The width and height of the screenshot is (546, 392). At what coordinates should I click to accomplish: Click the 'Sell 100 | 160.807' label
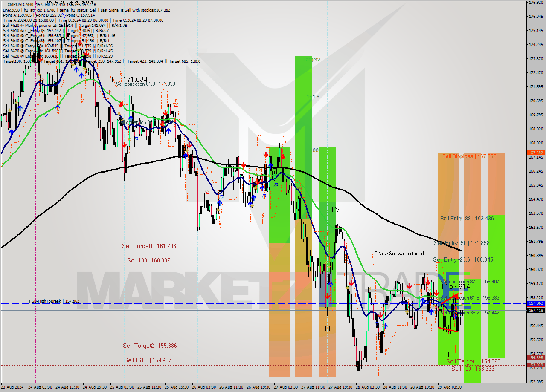coord(148,260)
